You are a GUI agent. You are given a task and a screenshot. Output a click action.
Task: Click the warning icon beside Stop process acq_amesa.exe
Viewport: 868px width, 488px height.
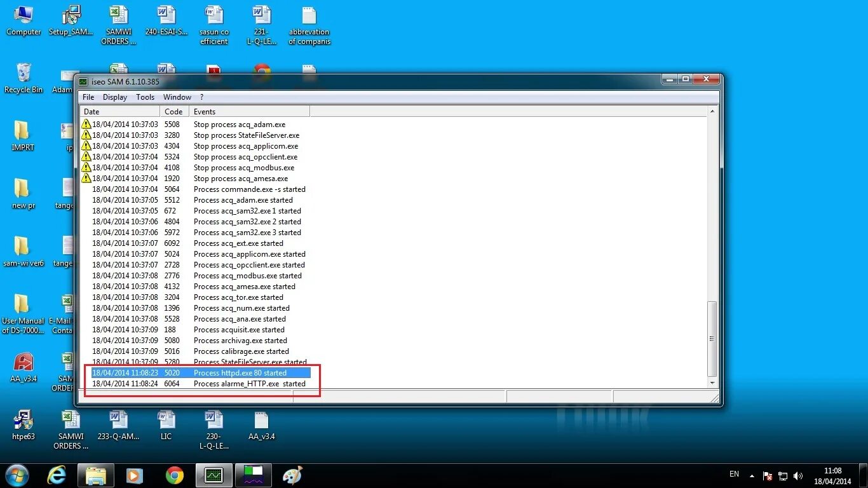(86, 179)
